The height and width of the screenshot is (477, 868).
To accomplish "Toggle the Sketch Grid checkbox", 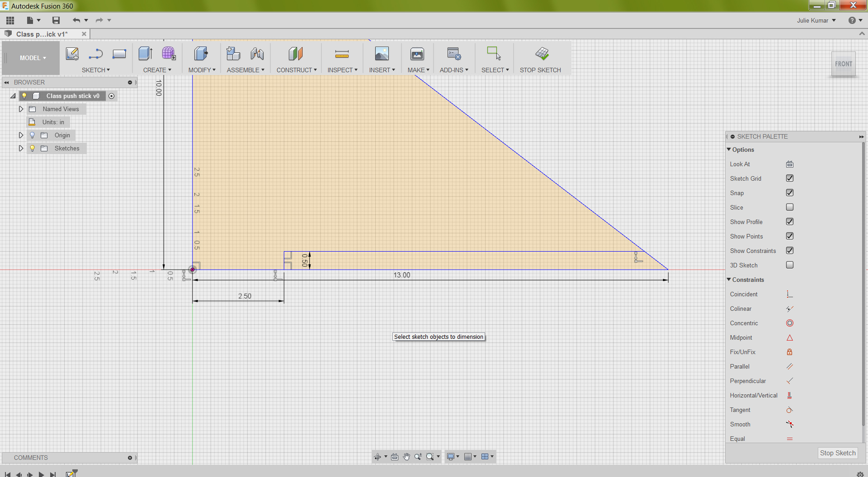I will coord(790,178).
